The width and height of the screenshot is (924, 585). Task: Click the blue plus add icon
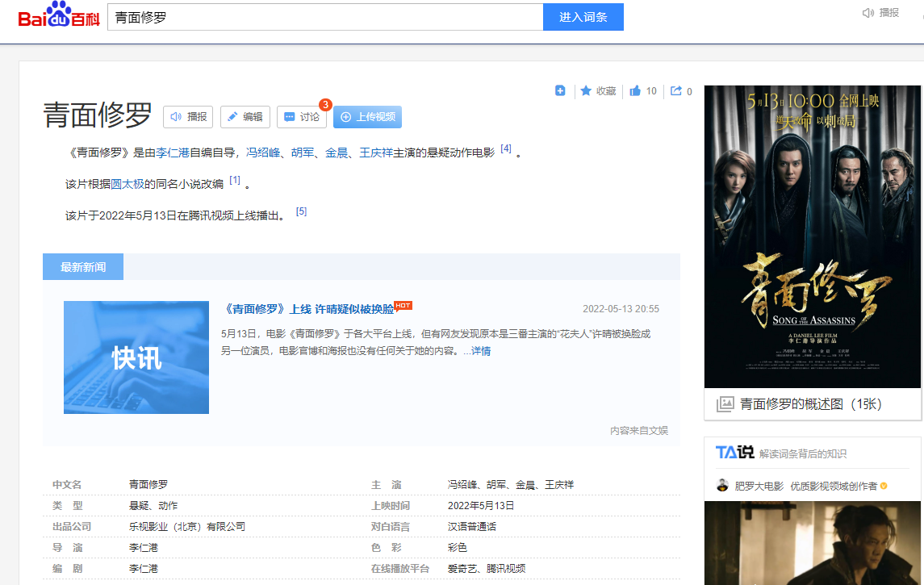pos(560,90)
